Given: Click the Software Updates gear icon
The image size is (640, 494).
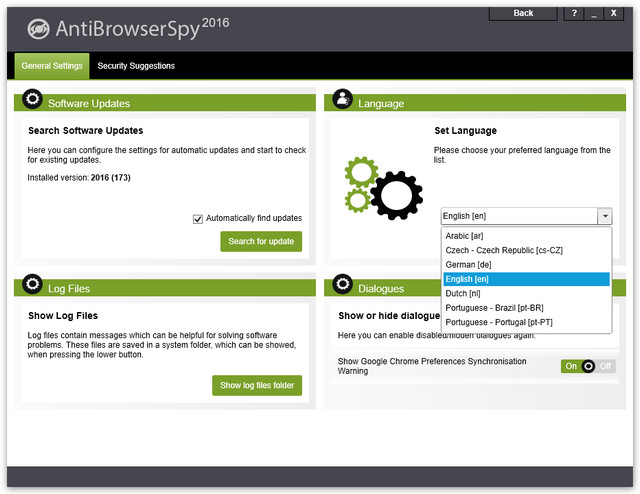Looking at the screenshot, I should [33, 99].
